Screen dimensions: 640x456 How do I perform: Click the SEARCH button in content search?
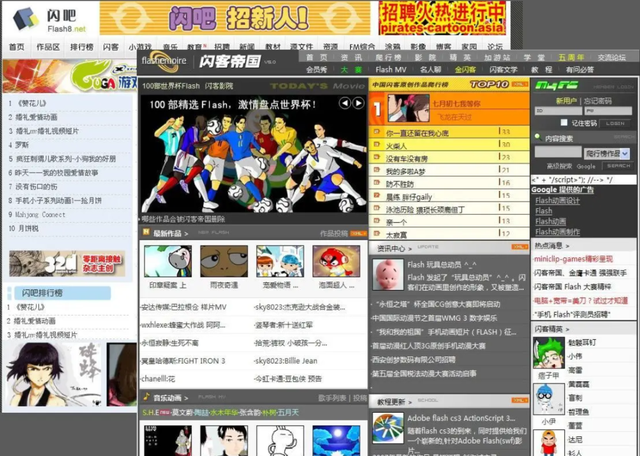pos(618,166)
